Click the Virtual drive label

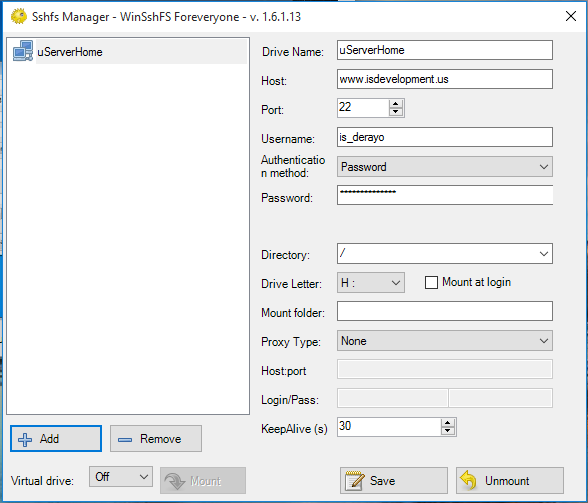click(42, 481)
